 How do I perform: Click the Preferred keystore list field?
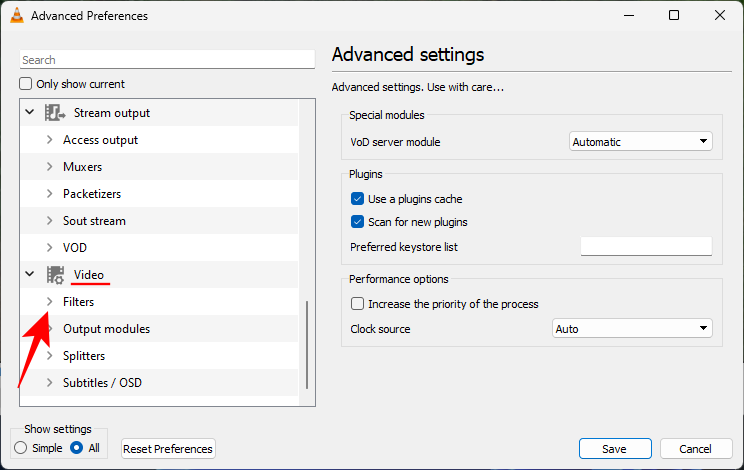tap(646, 247)
